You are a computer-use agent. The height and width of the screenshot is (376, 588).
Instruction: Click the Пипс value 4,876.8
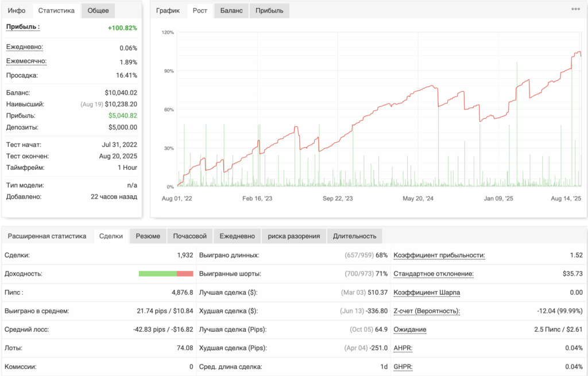(182, 292)
